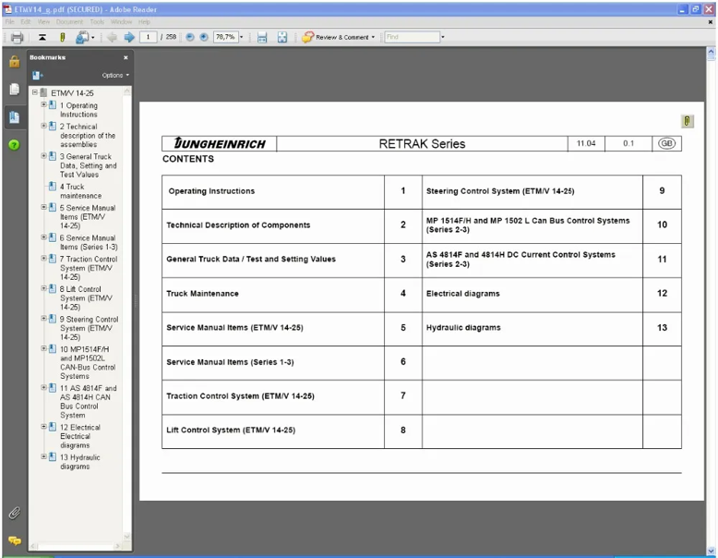Screen dimensions: 718x558
Task: Open the 4 Truck maintenance bookmark
Action: click(81, 191)
